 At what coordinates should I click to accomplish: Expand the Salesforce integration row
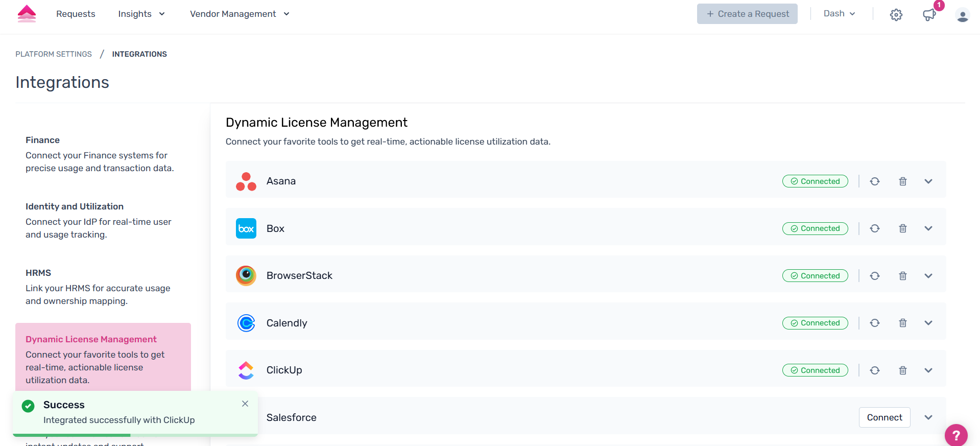click(x=928, y=417)
